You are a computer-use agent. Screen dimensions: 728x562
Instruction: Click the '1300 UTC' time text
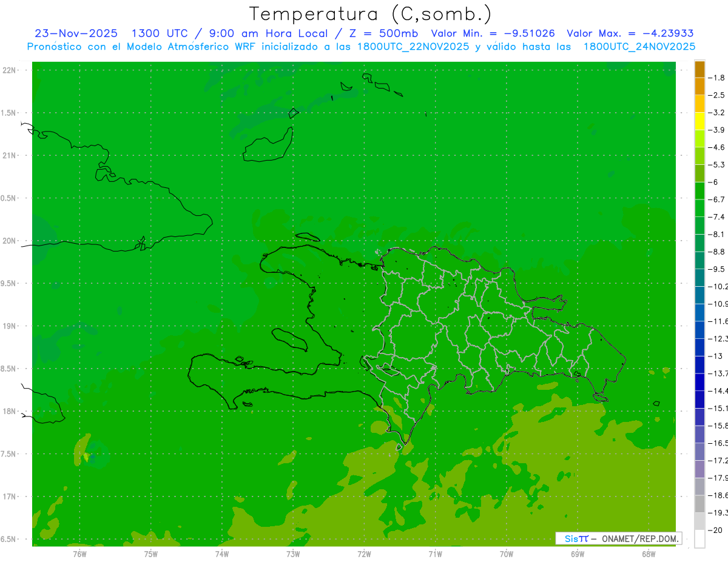[160, 33]
